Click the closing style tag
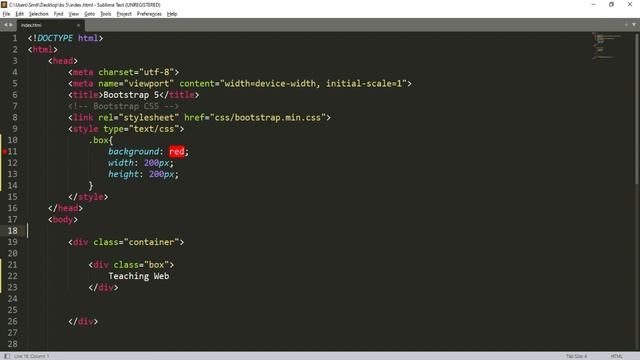Image resolution: width=640 pixels, height=360 pixels. [x=88, y=197]
